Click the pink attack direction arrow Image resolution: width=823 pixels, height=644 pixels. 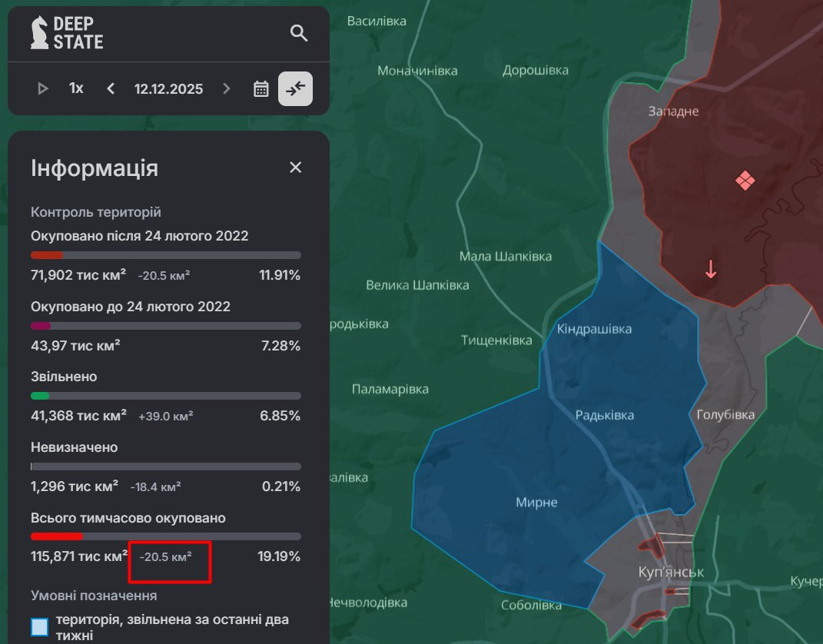(711, 269)
